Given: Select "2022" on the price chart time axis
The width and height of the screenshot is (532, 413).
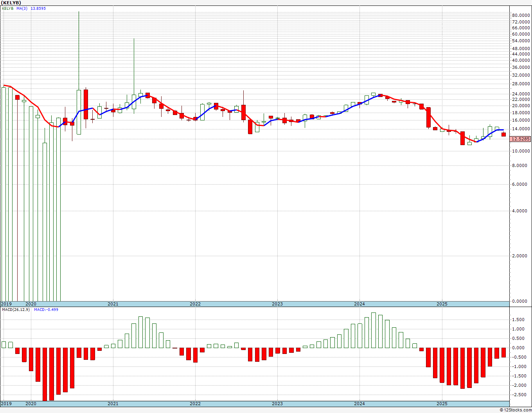Looking at the screenshot, I should point(195,304).
